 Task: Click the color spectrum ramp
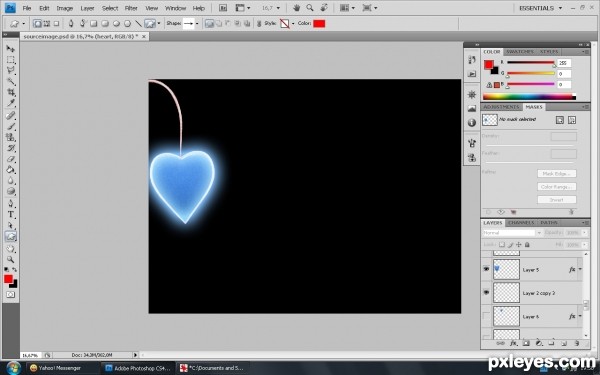pyautogui.click(x=530, y=97)
